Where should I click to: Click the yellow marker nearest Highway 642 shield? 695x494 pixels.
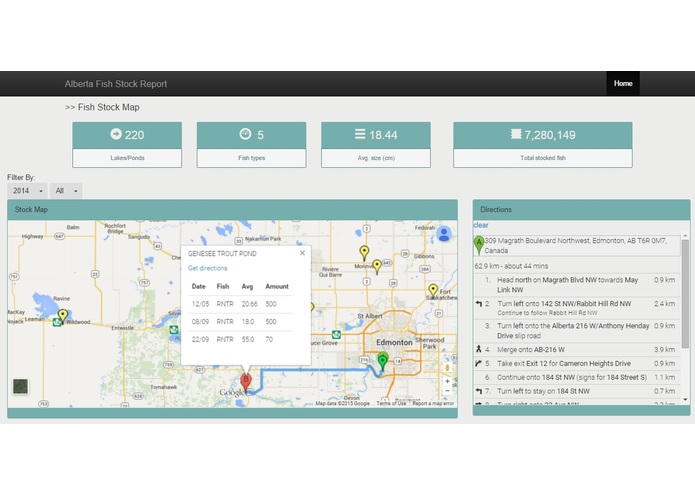[377, 267]
